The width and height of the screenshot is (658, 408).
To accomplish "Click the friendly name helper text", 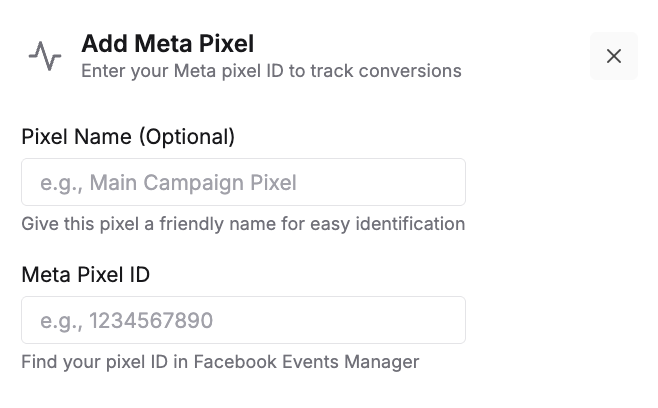I will point(243,224).
